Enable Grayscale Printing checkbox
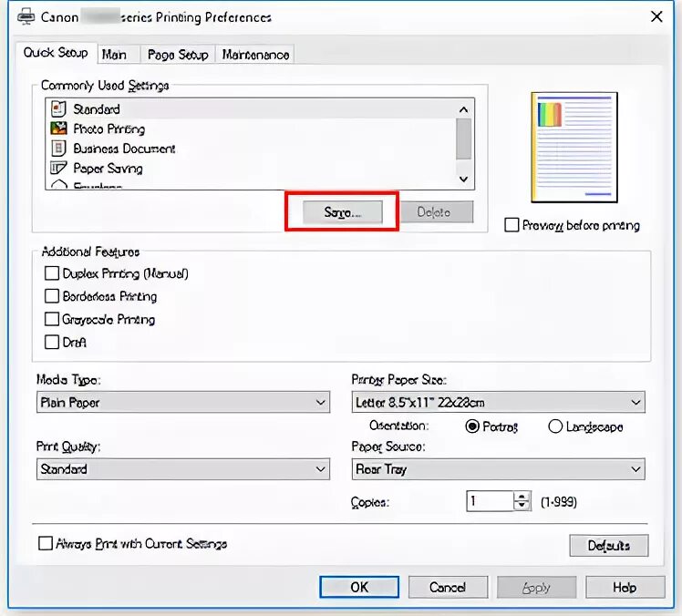The height and width of the screenshot is (616, 682). pyautogui.click(x=52, y=319)
